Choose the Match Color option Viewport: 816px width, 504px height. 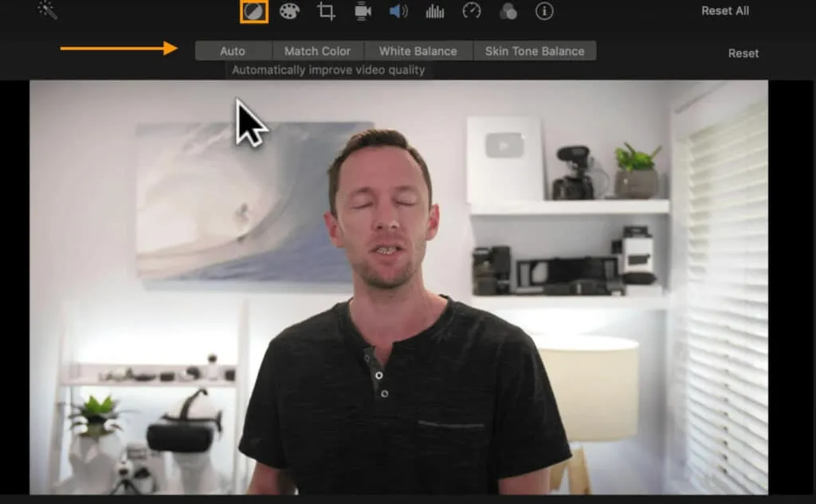pyautogui.click(x=317, y=51)
